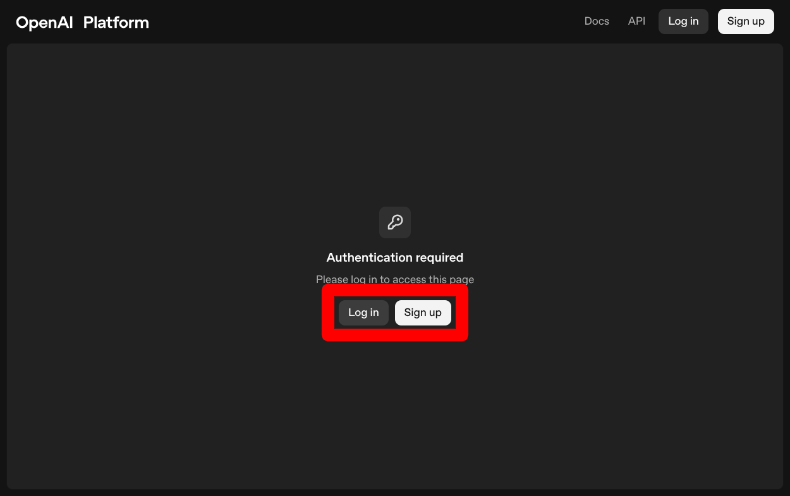Open the API link in header
The width and height of the screenshot is (790, 496).
(636, 21)
